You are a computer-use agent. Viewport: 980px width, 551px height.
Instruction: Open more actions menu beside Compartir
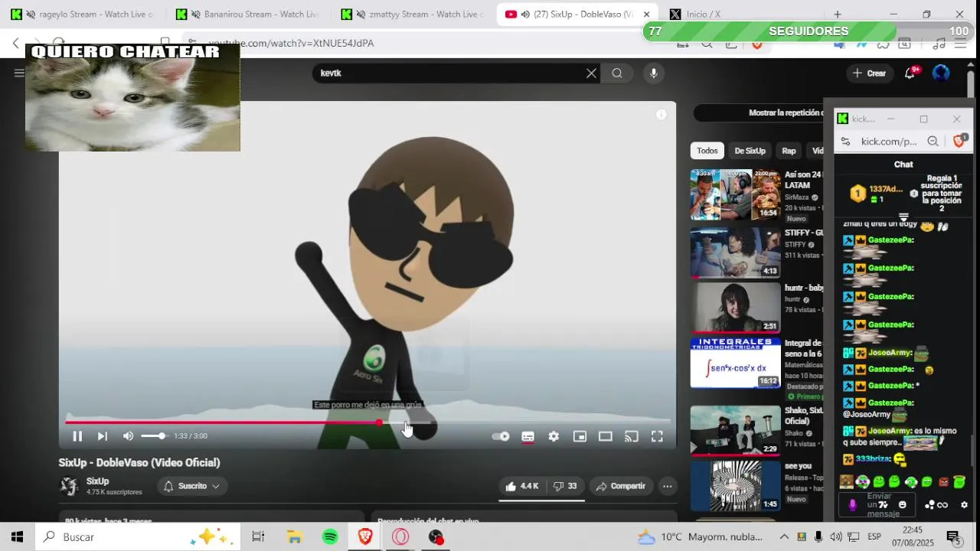tap(668, 486)
